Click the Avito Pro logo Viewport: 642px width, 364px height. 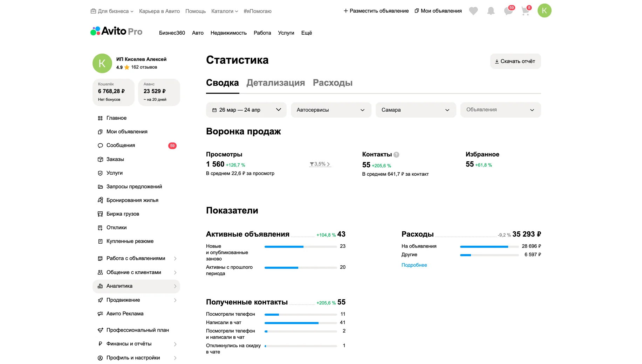(116, 31)
